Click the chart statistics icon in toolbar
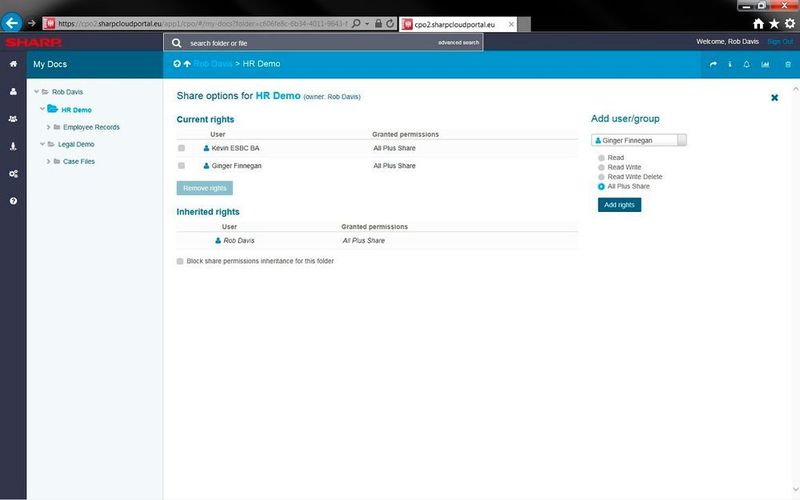 coord(765,64)
